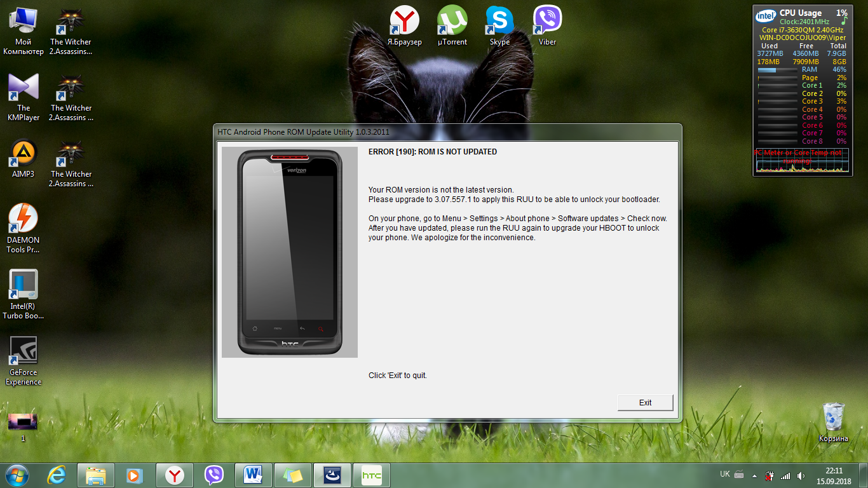Click 'Clock:2401MHz' text in the gadget
This screenshot has height=488, width=868.
(x=804, y=22)
